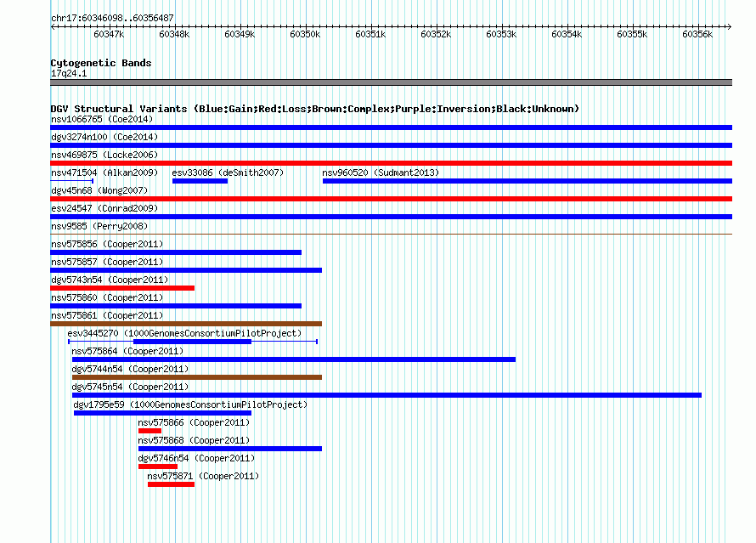This screenshot has height=543, width=756.
Task: Select the nsv9585 (Perry2008) label
Action: (x=99, y=226)
